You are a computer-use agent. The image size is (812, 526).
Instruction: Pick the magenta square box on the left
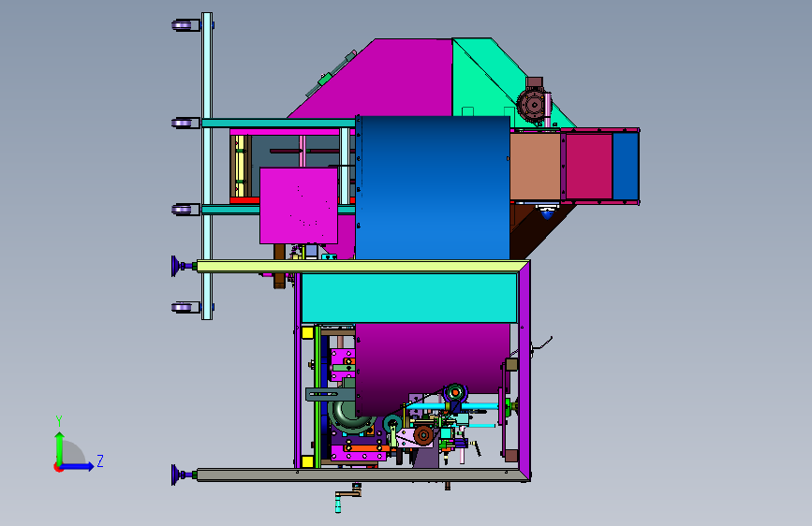tap(299, 206)
